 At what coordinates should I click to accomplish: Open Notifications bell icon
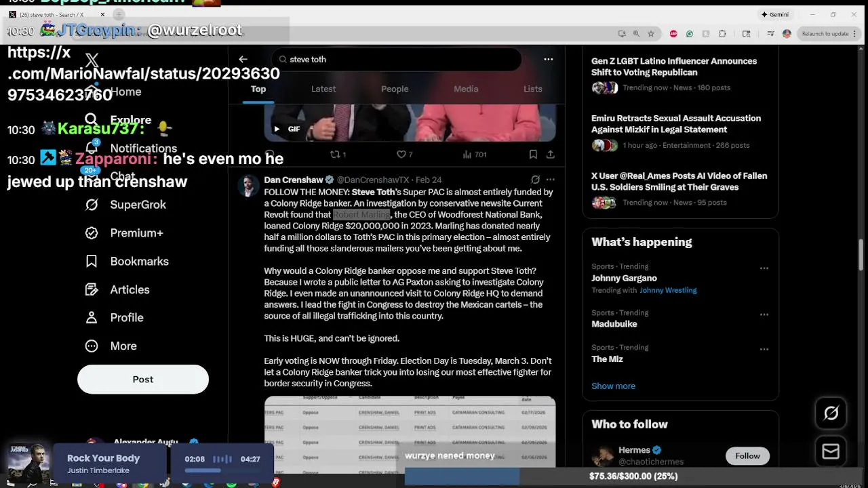92,148
